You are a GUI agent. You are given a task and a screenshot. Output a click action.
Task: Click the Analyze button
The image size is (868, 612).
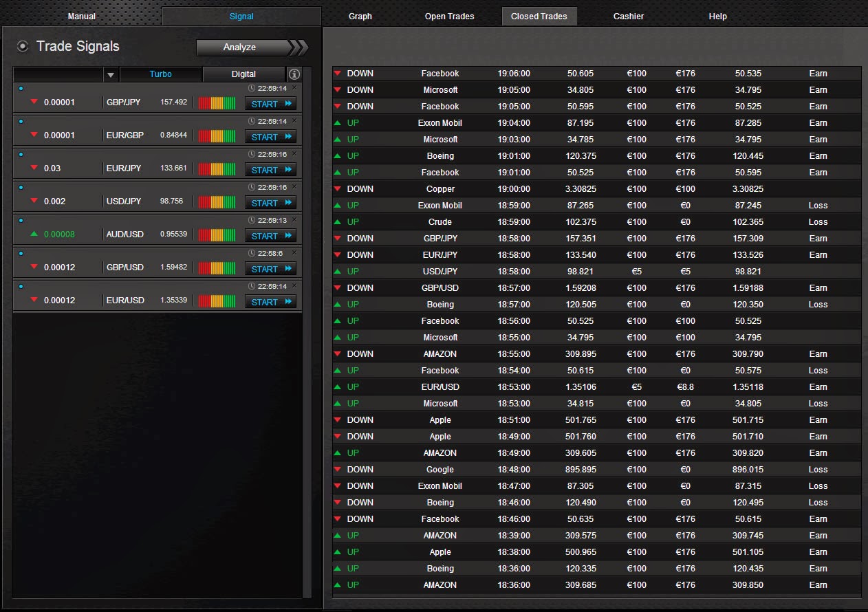(243, 47)
